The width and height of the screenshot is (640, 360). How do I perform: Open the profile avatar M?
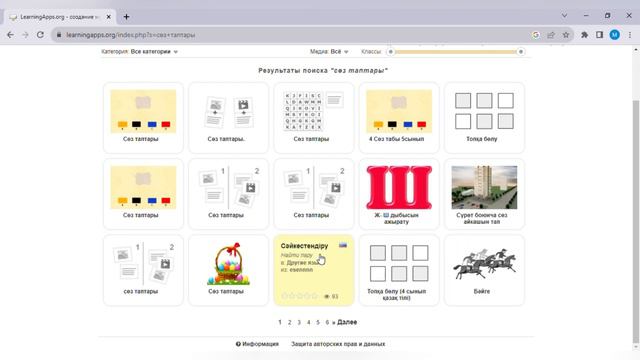coord(615,35)
